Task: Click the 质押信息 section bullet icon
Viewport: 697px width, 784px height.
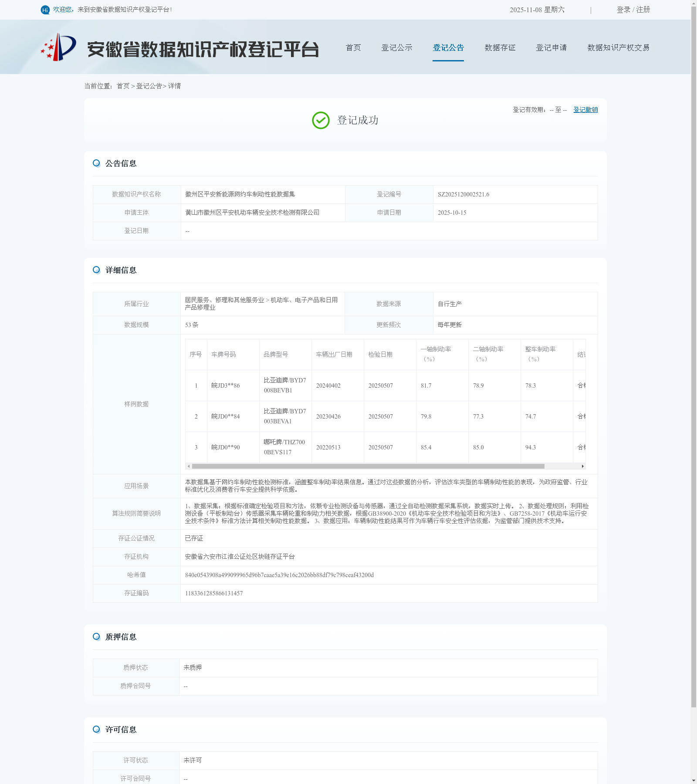Action: (x=96, y=637)
